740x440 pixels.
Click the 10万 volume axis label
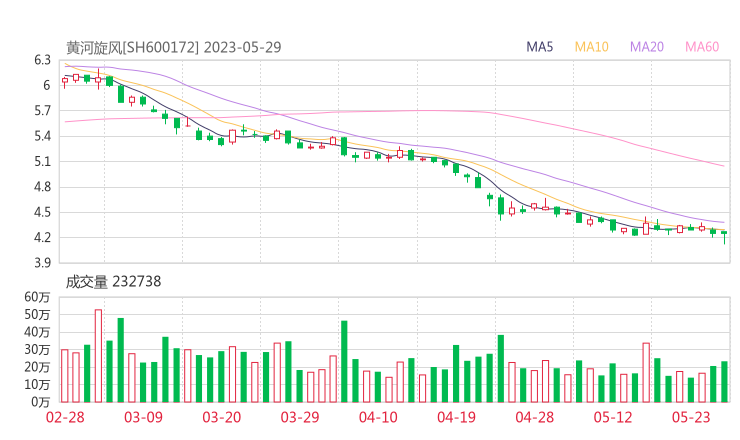(x=37, y=384)
